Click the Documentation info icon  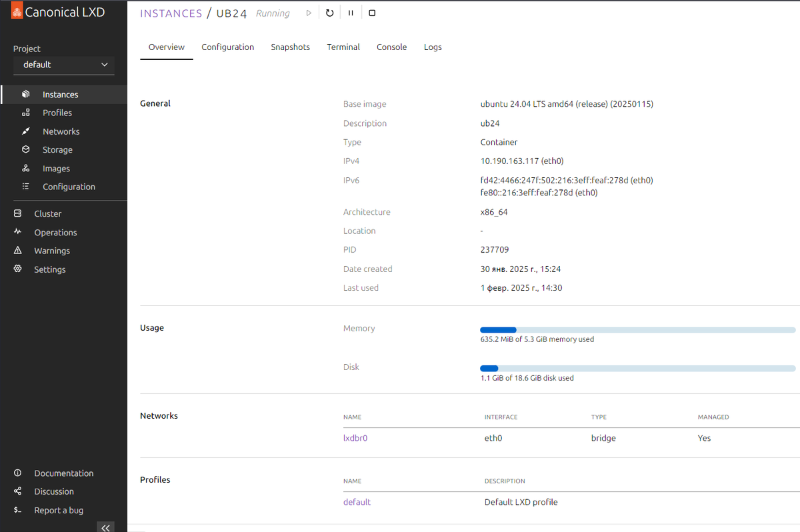point(18,473)
